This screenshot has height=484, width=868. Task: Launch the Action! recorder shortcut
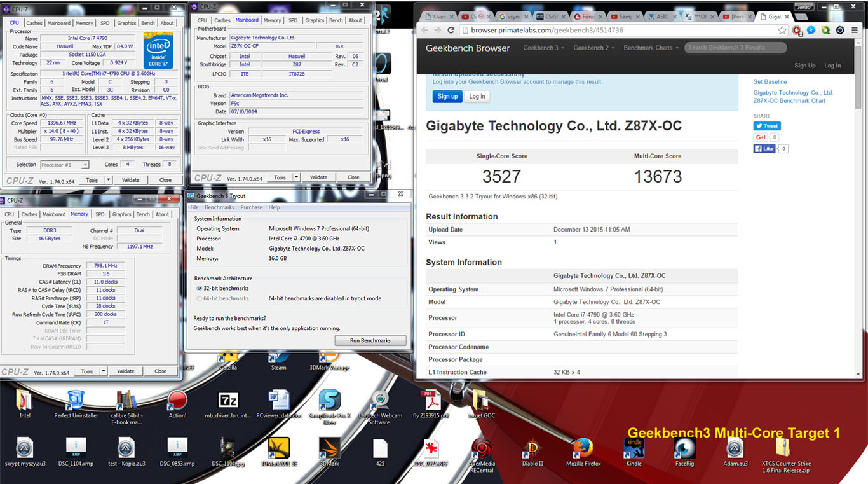pyautogui.click(x=177, y=403)
